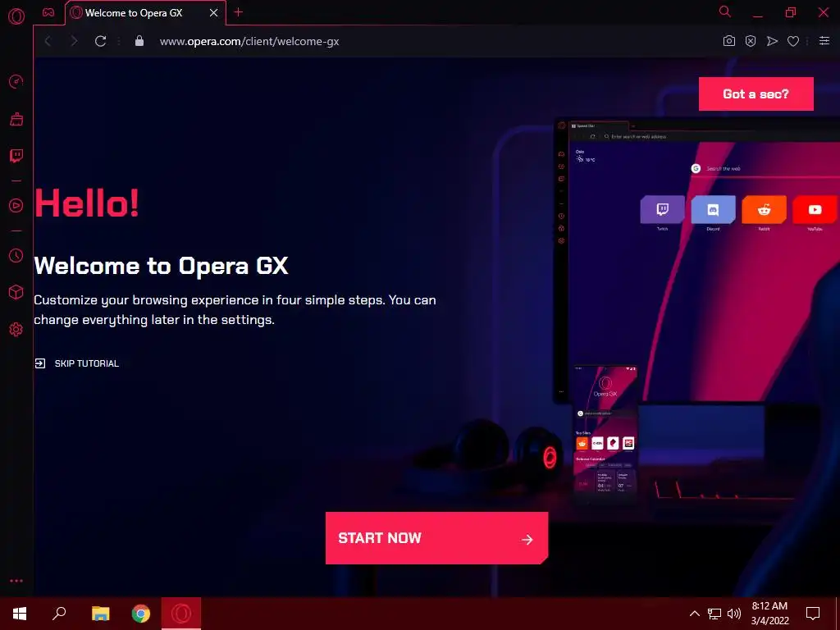Go forward to next page
The width and height of the screenshot is (840, 630).
tap(74, 41)
